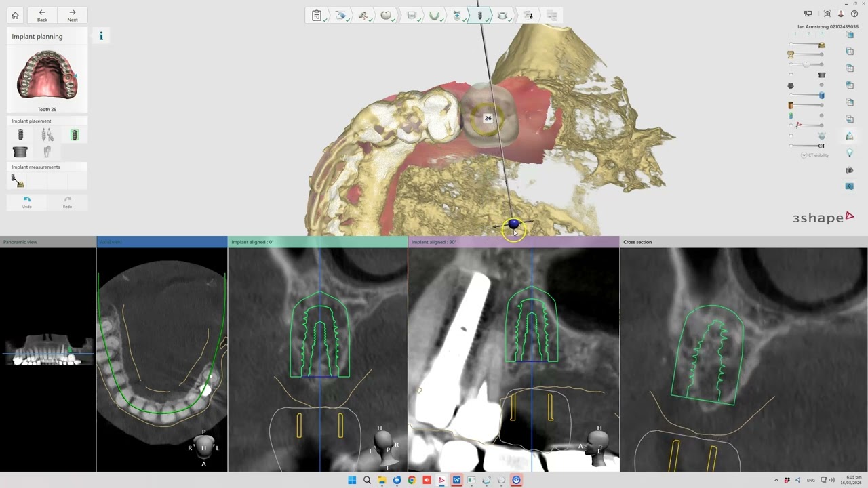Viewport: 868px width, 488px height.
Task: Open the implant measurement tool
Action: 18,181
